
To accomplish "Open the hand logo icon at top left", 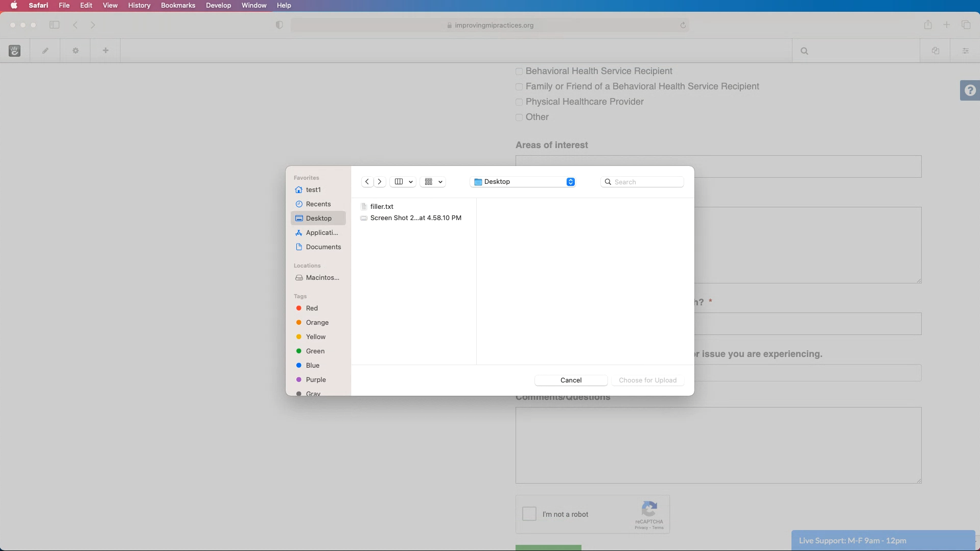I will [x=15, y=50].
